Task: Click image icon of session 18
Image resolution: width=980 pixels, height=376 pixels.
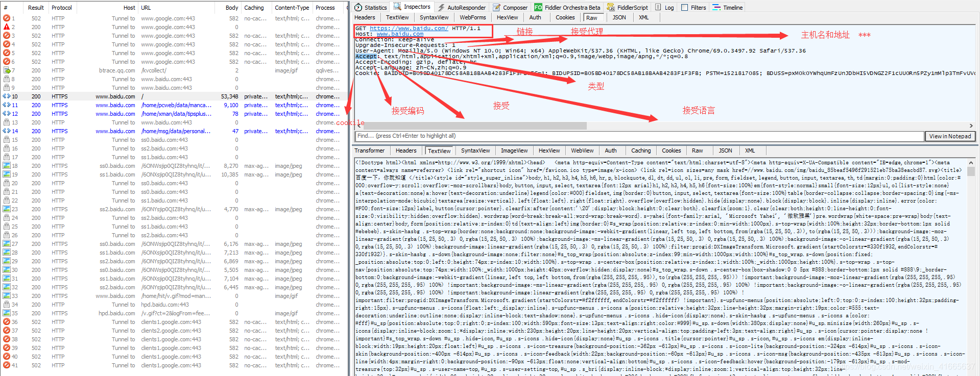Action: click(x=7, y=166)
